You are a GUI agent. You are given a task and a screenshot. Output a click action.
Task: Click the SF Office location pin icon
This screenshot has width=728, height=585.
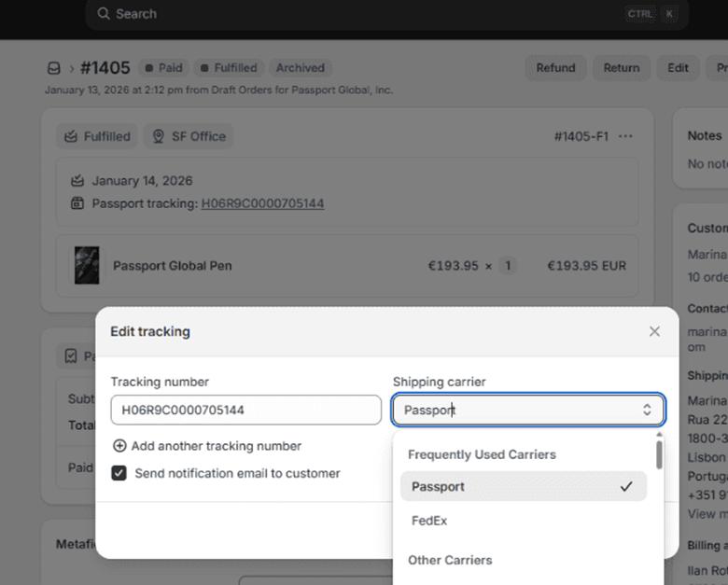coord(158,136)
